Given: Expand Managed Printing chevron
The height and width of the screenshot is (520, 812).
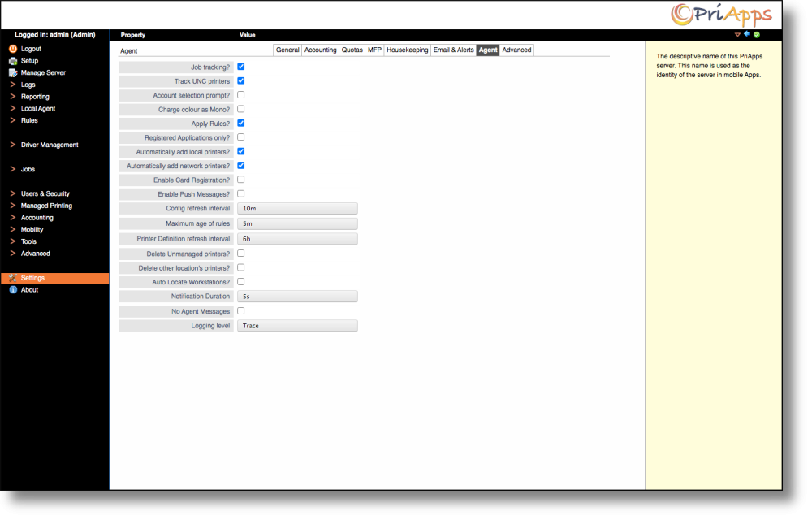Looking at the screenshot, I should coord(12,206).
